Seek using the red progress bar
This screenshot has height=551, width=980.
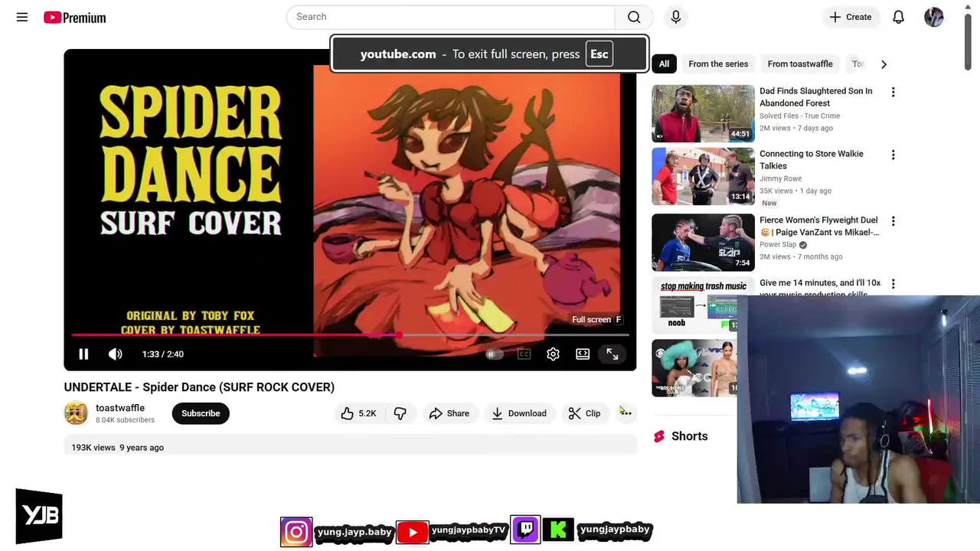(x=350, y=335)
